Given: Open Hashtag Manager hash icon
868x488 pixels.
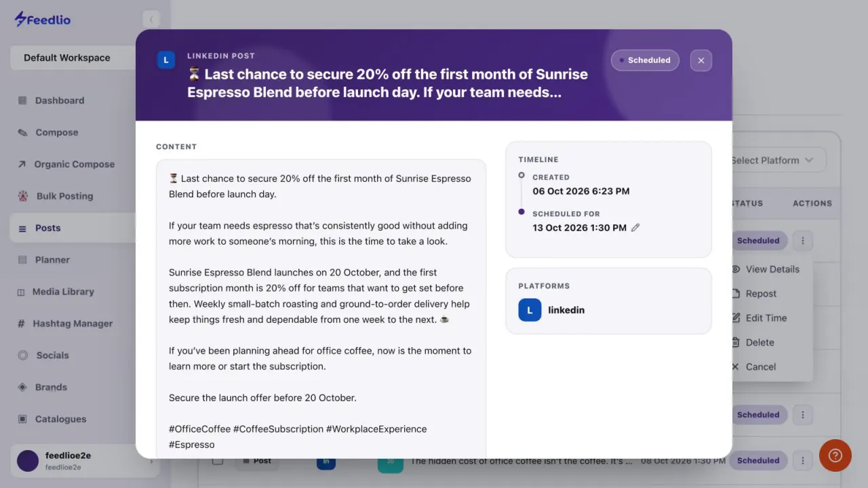Looking at the screenshot, I should click(x=21, y=323).
